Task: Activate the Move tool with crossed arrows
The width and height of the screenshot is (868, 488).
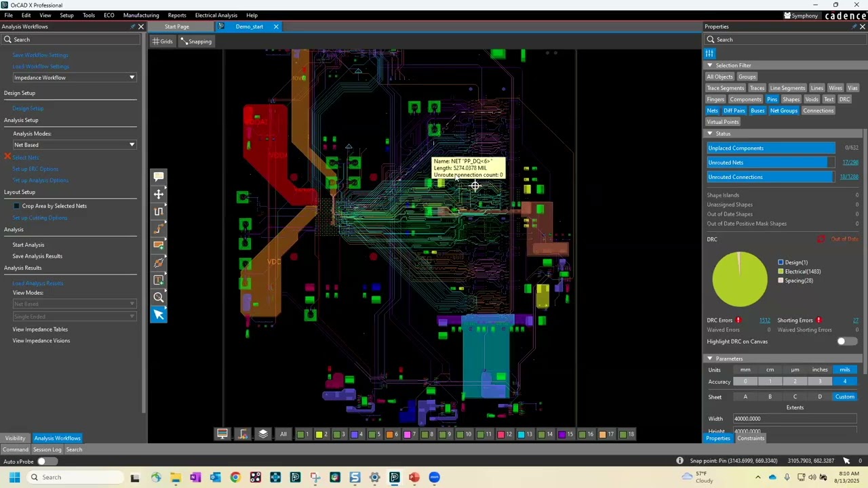Action: 159,195
